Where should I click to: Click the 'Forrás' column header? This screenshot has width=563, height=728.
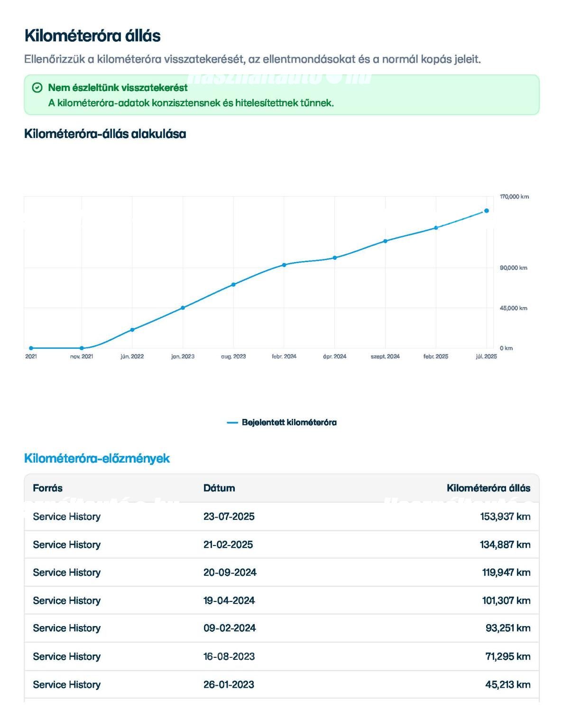pos(47,488)
